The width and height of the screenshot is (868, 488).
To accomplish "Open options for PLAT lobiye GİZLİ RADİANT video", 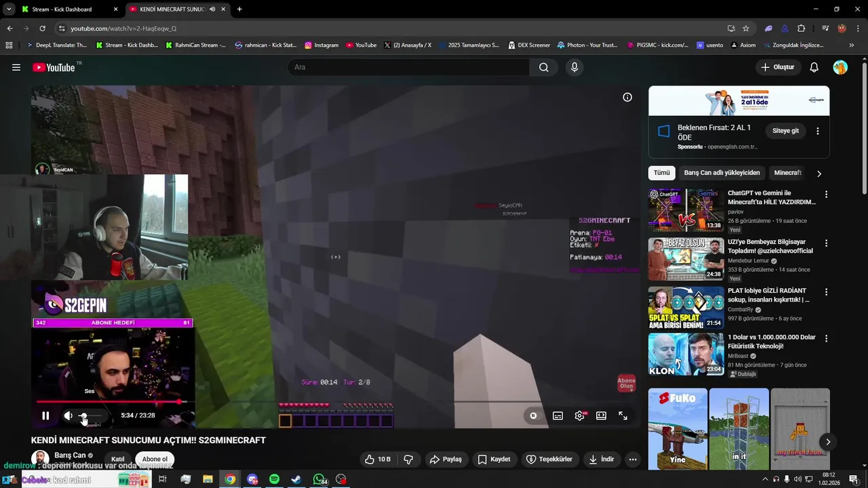I will tap(825, 292).
